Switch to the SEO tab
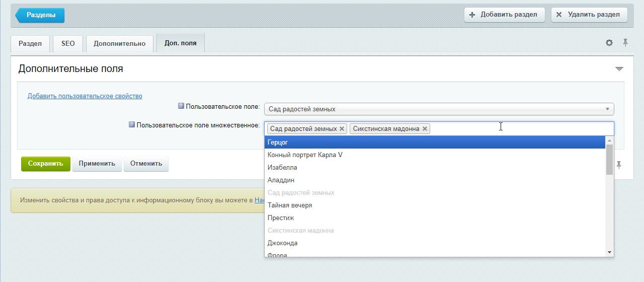 point(68,43)
